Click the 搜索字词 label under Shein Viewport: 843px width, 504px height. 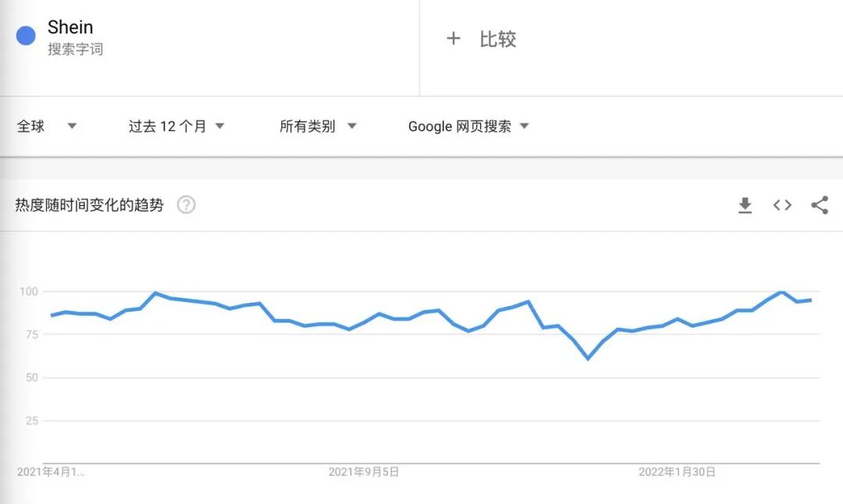coord(75,49)
